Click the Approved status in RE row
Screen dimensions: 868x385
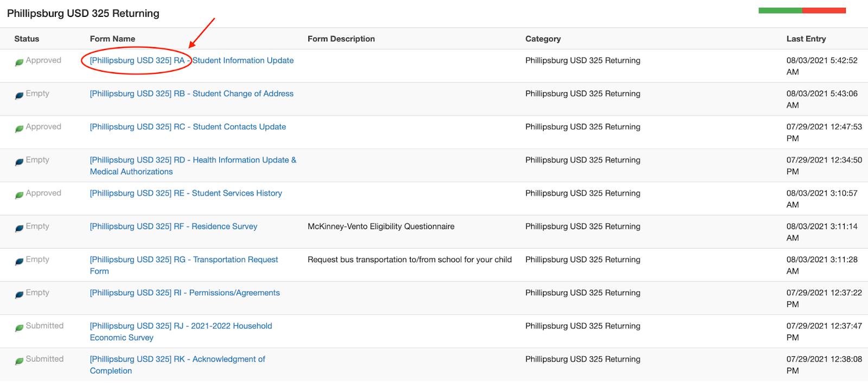43,193
